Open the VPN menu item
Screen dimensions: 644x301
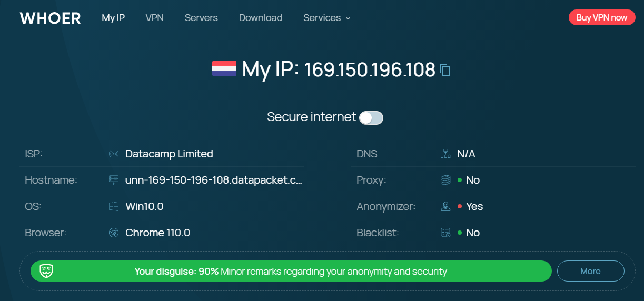tap(155, 18)
